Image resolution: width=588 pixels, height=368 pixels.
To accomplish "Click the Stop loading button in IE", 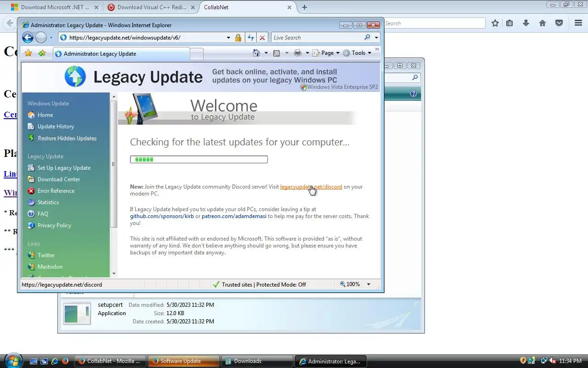I will tap(262, 38).
